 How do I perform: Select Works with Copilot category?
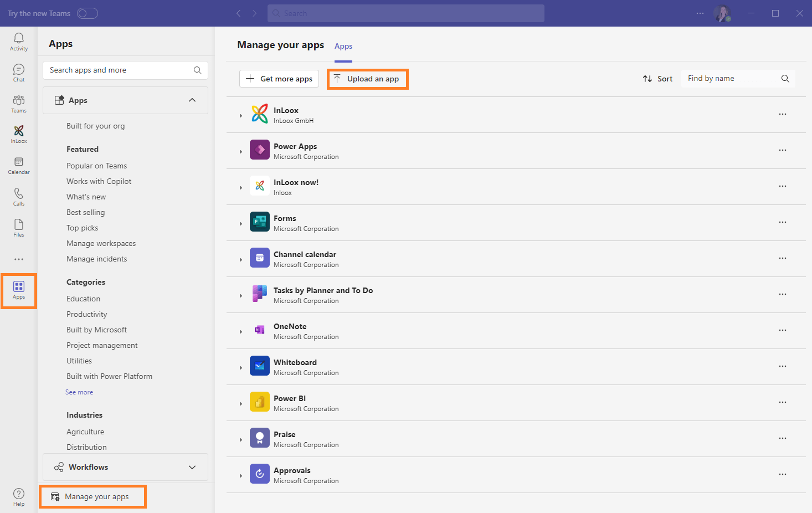coord(99,181)
